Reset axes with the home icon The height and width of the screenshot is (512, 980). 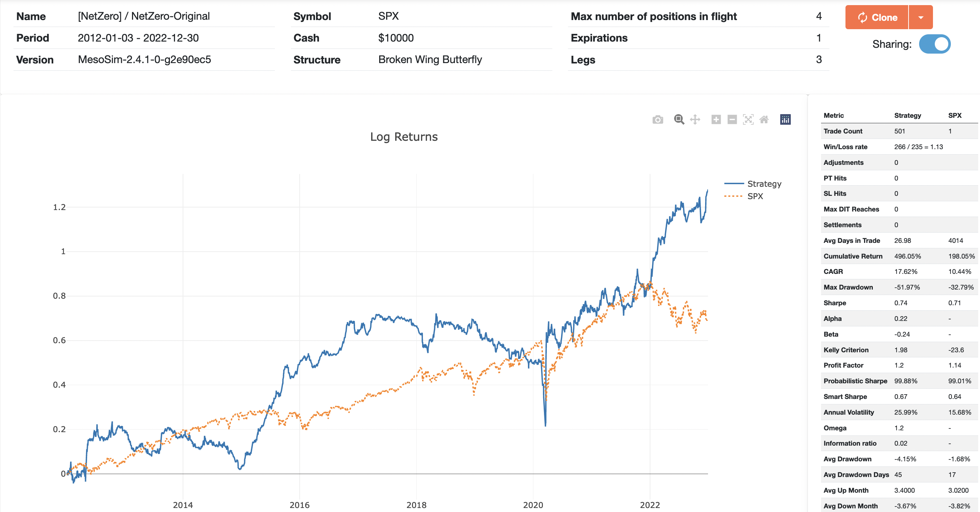[x=764, y=120]
